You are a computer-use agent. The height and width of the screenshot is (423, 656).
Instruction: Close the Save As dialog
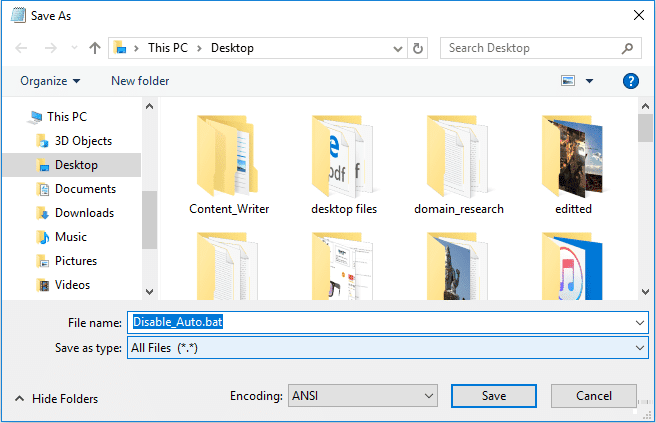point(638,15)
